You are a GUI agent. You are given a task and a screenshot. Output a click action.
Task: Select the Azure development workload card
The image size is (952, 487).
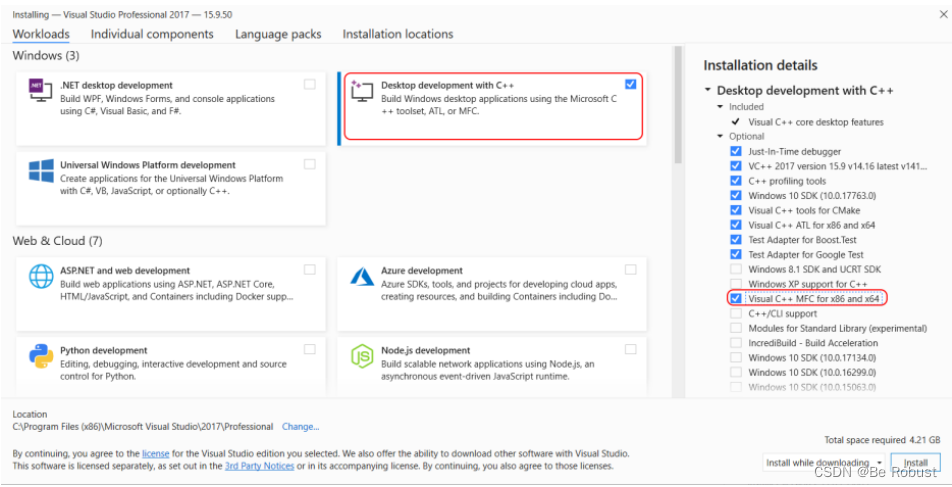[492, 294]
